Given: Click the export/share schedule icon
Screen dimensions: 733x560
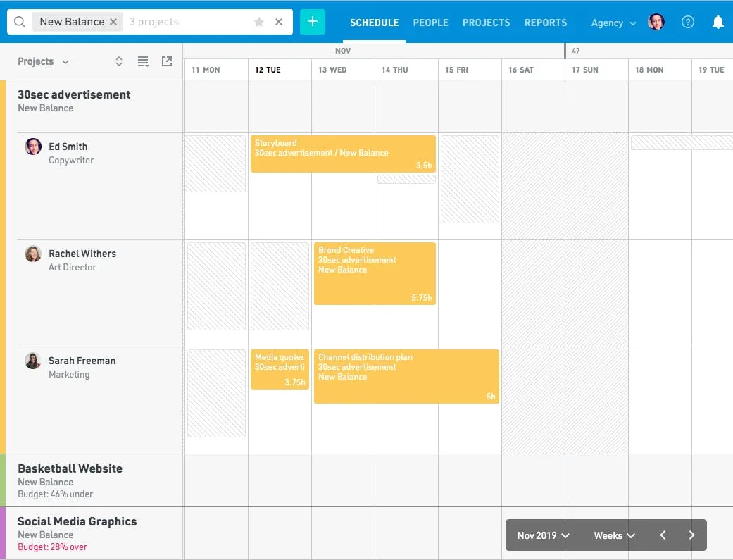Looking at the screenshot, I should pos(167,61).
